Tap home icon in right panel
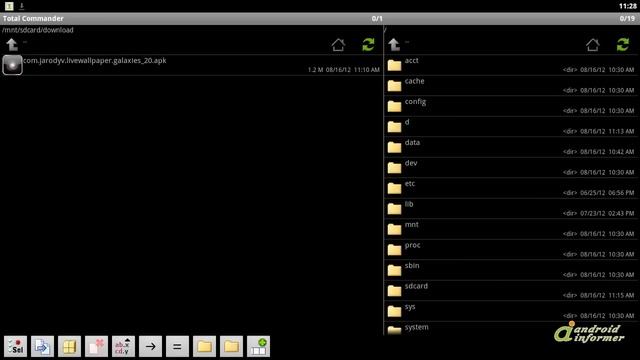The height and width of the screenshot is (360, 640). pos(593,44)
